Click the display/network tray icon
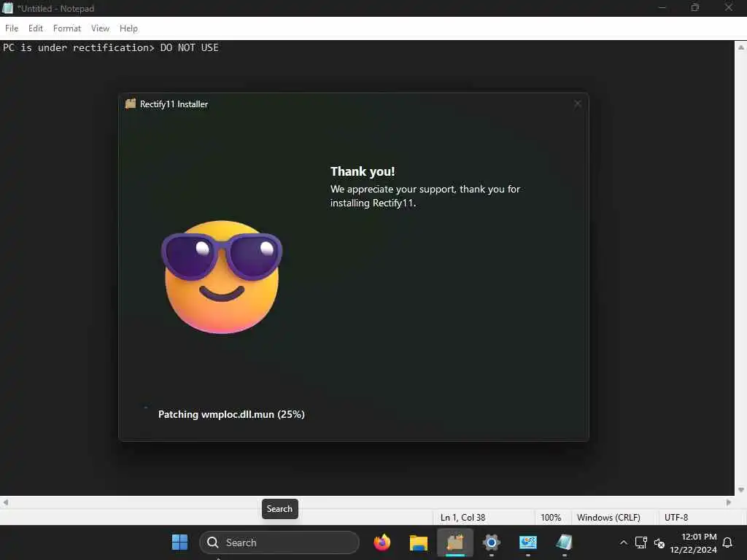 [640, 542]
